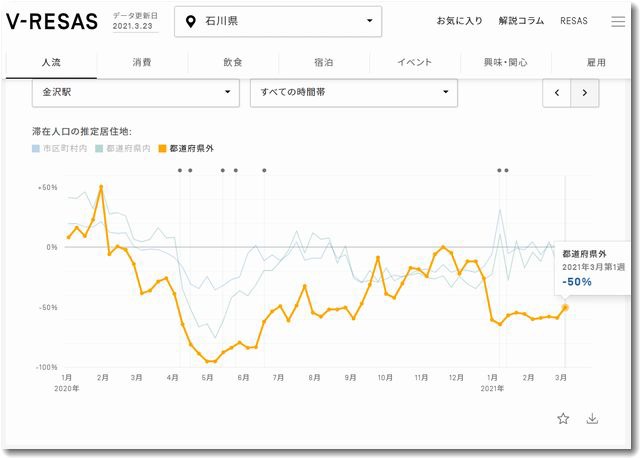Open the 石川県 prefecture dropdown
The width and height of the screenshot is (640, 458).
click(x=278, y=21)
